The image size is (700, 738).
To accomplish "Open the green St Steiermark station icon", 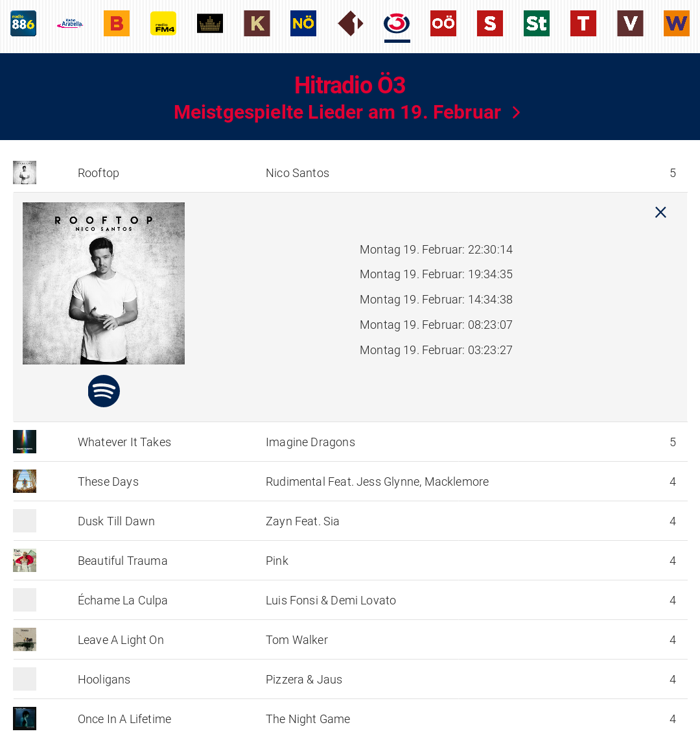I will (x=537, y=23).
